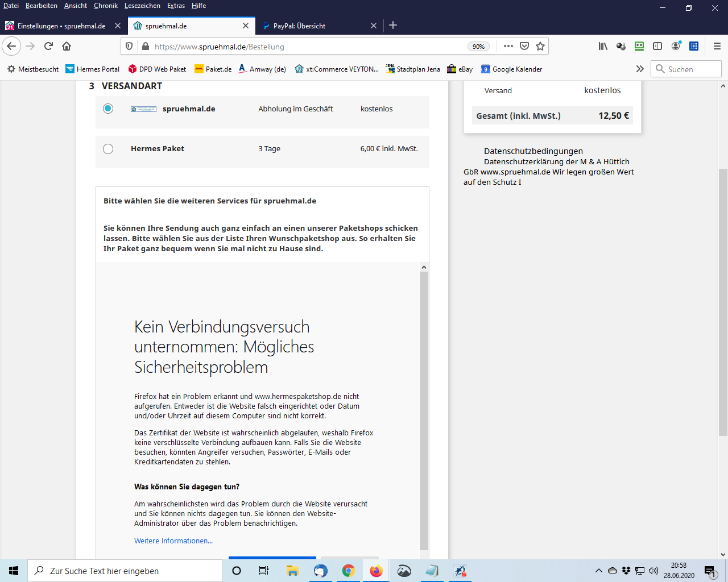
Task: Open the Lesezeichen menu
Action: pos(142,6)
